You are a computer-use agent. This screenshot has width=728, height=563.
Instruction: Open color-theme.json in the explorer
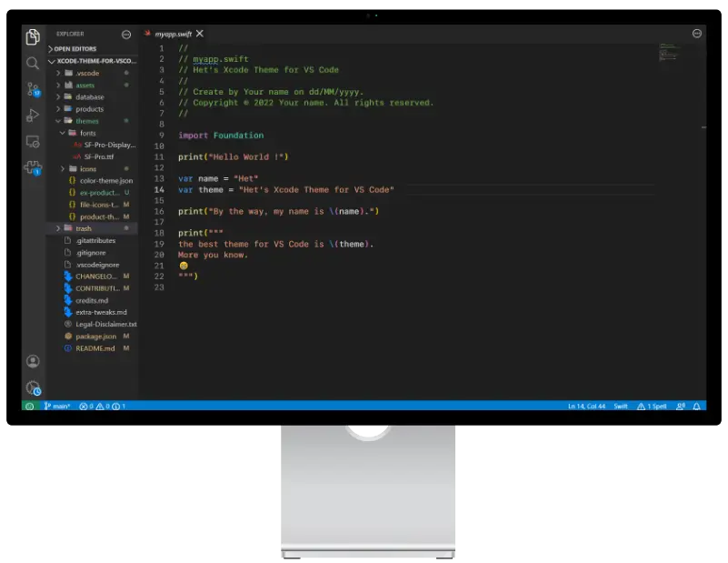[92, 181]
